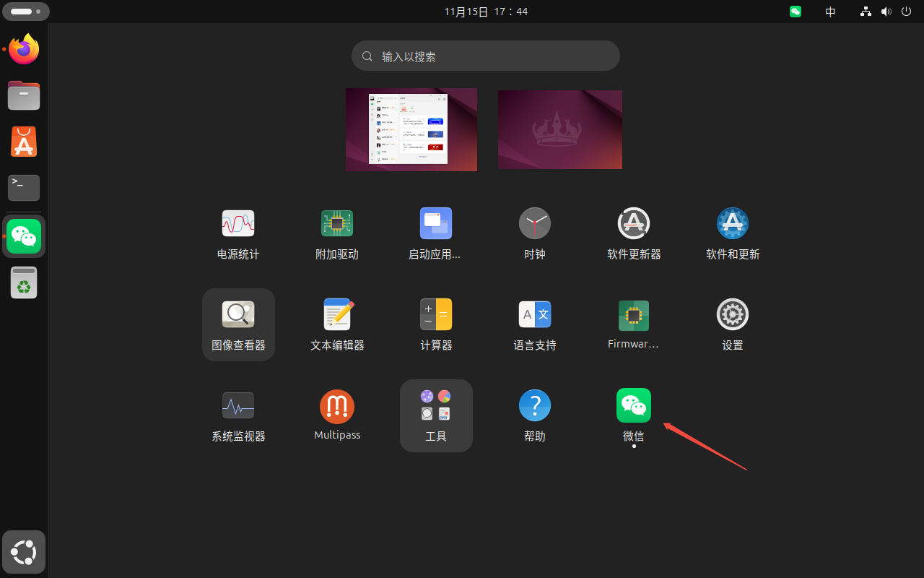Launch the 时钟 clock app
Screen dimensions: 924x578
[x=535, y=224]
